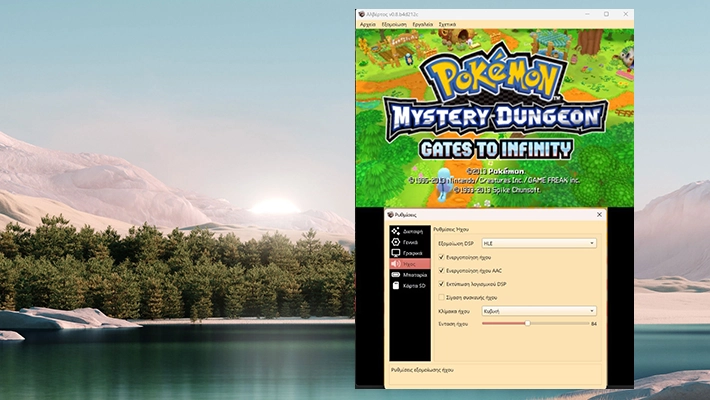Click the Pokémon Mystery Dungeon game screen
Image resolution: width=710 pixels, height=400 pixels.
pyautogui.click(x=494, y=118)
